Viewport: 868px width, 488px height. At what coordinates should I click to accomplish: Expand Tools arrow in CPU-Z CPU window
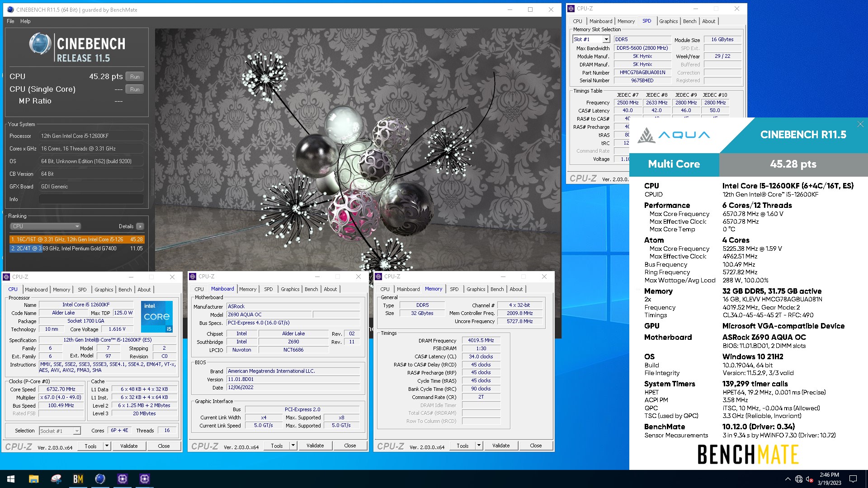click(107, 446)
